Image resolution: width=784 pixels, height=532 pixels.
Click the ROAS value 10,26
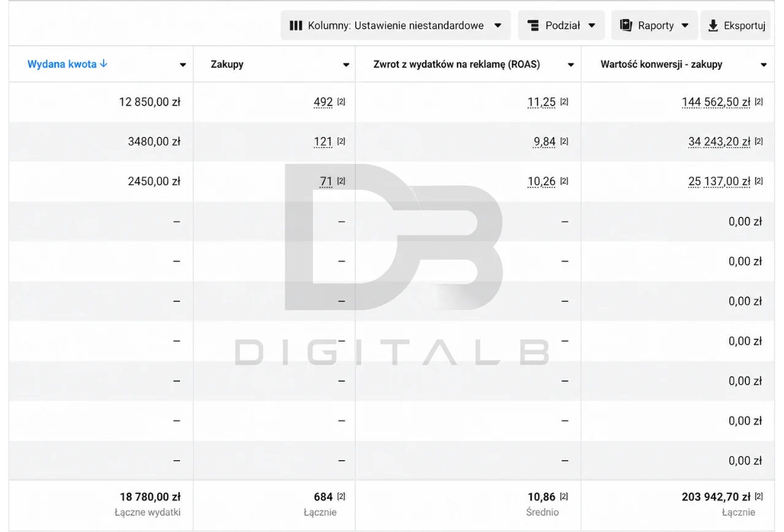point(542,182)
